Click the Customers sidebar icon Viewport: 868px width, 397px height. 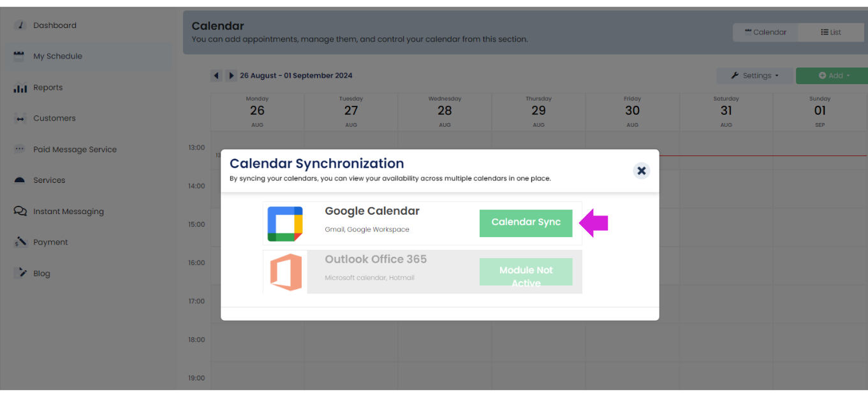[x=20, y=119]
